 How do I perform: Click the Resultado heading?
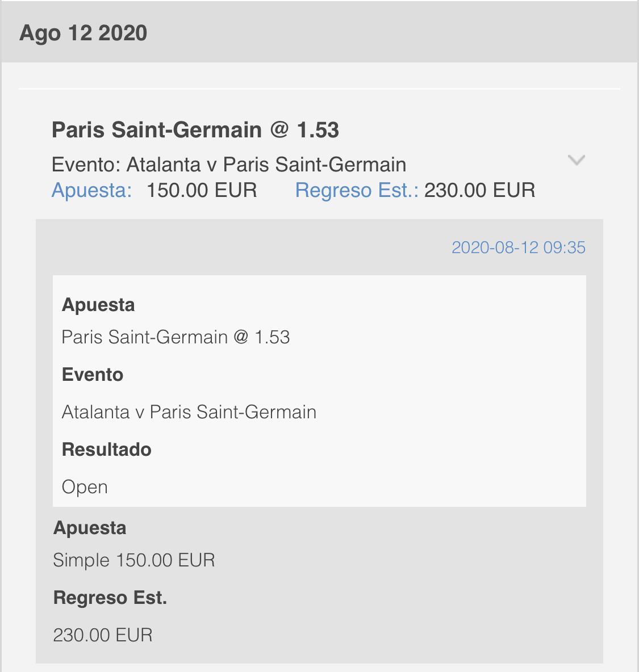tap(107, 450)
